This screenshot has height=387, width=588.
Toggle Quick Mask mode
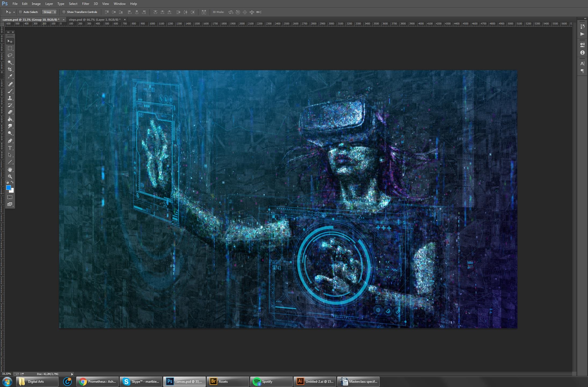(10, 197)
